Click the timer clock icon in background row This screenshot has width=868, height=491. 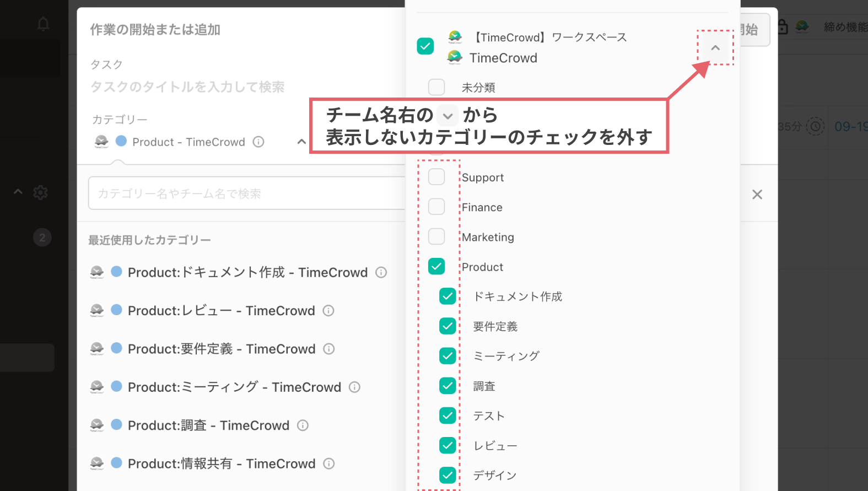pyautogui.click(x=815, y=126)
